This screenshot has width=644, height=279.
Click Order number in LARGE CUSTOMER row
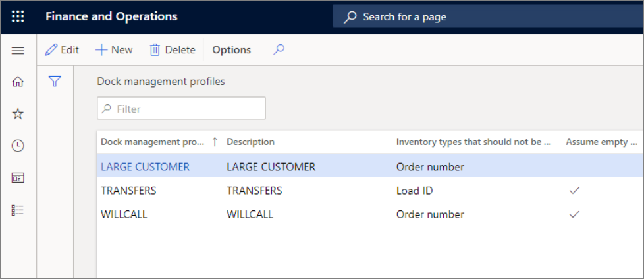[430, 167]
